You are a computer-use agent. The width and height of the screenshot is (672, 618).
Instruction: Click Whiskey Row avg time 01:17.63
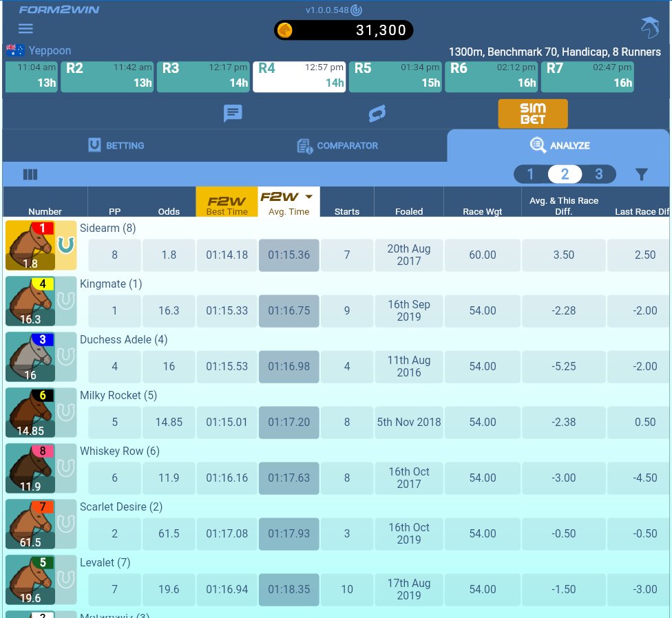pos(289,478)
